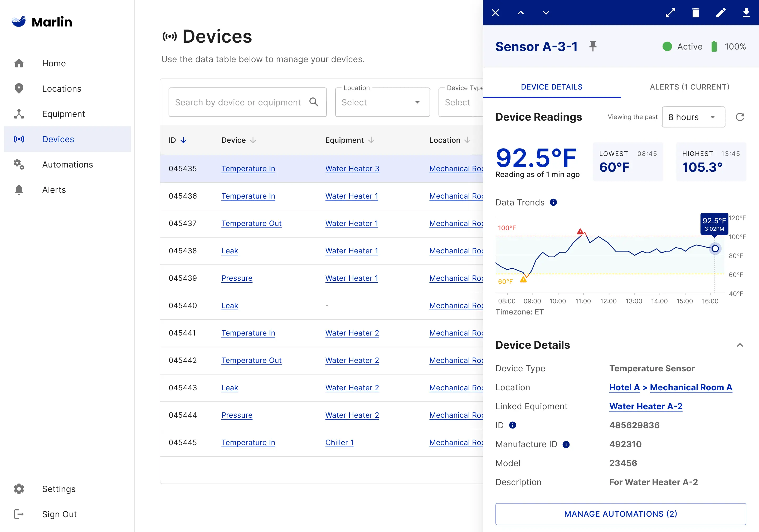Viewport: 759px width, 532px height.
Task: Toggle the ID column sort arrow
Action: pos(183,140)
